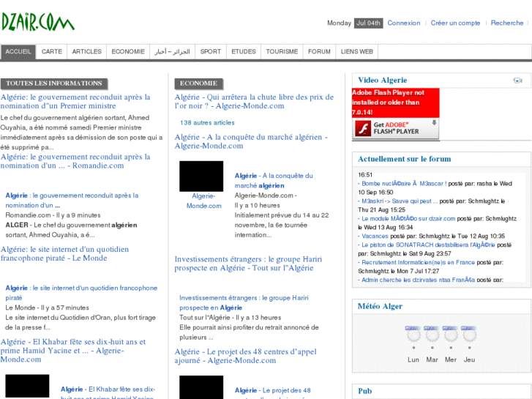Click the TOUTES LES INFORMATIONS section header

coord(54,84)
